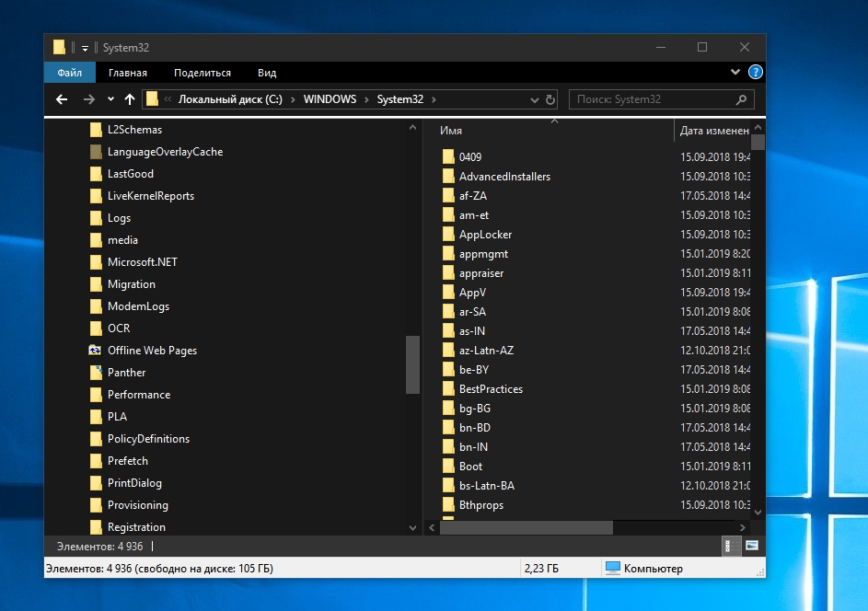Viewport: 868px width, 611px height.
Task: Select PolicyDefinitions folder in tree
Action: pos(148,439)
